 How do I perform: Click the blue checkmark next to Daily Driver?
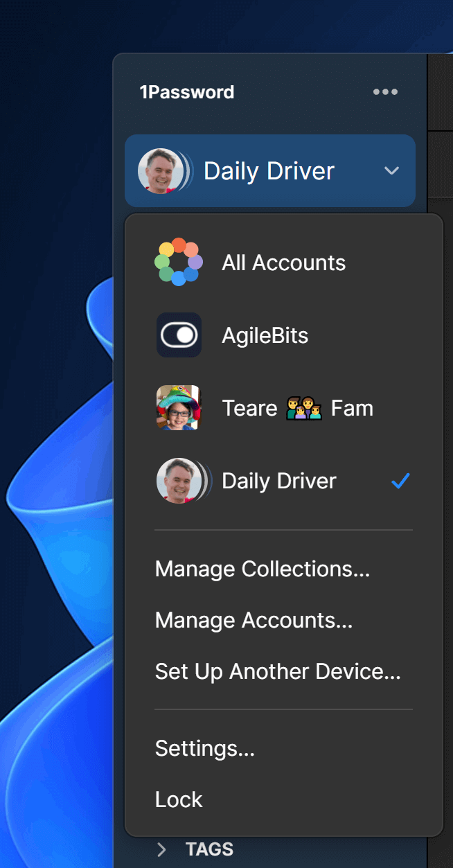point(400,481)
